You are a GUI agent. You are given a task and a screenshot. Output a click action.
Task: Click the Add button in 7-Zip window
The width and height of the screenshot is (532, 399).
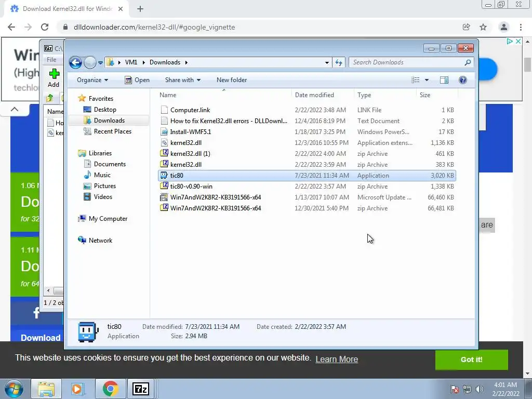[x=54, y=78]
